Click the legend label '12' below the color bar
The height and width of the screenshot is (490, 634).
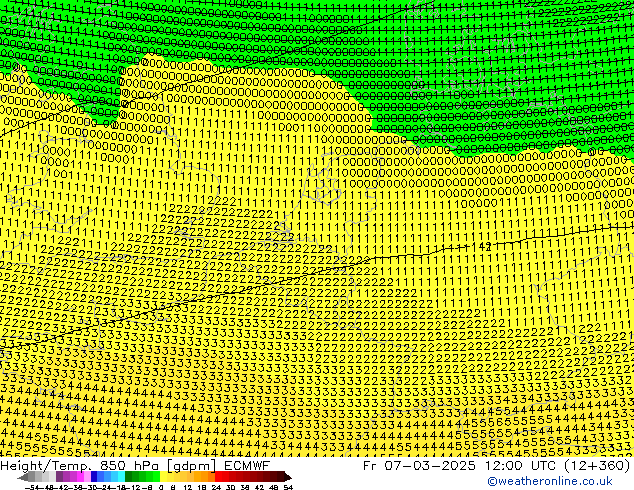[188, 488]
